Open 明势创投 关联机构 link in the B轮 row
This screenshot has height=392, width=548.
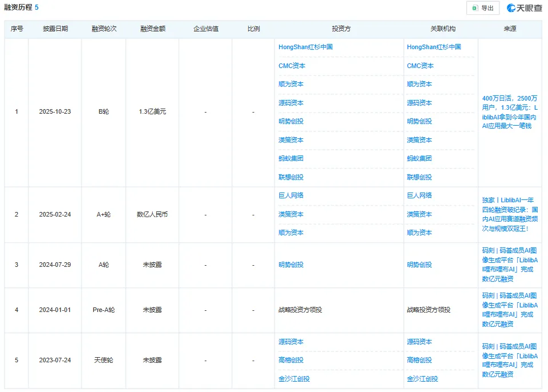coord(419,122)
